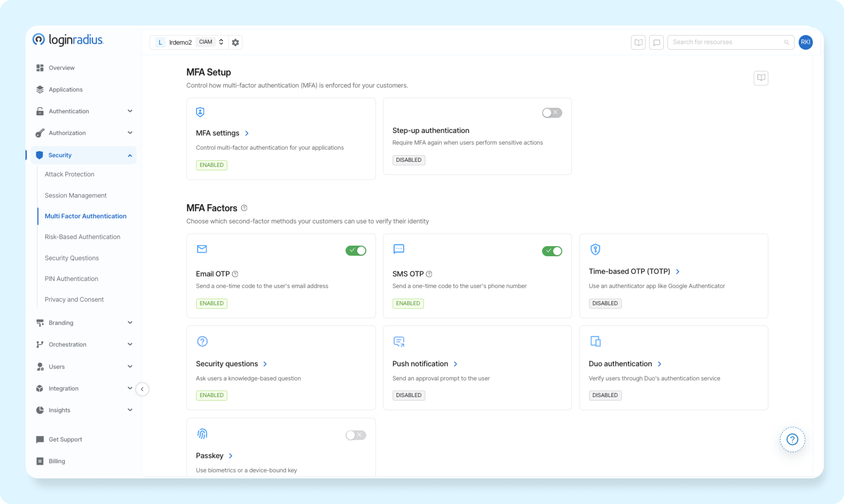Click the Overview menu label
The width and height of the screenshot is (844, 504).
click(61, 68)
